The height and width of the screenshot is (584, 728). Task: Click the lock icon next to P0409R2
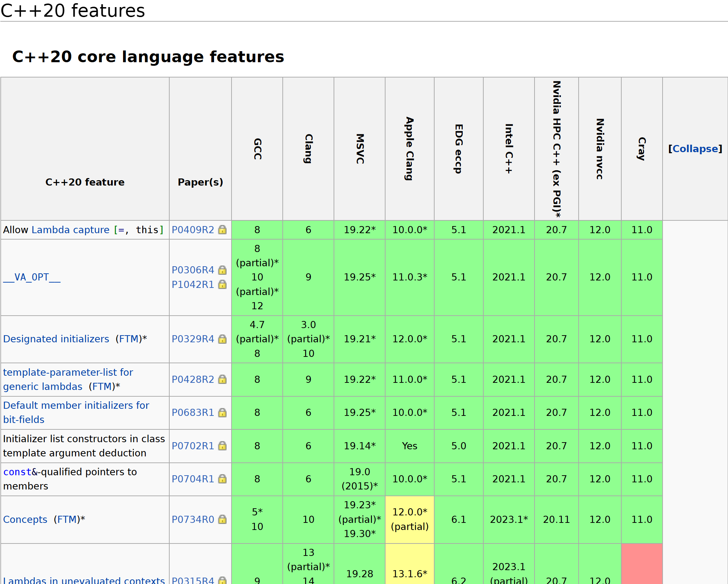tap(222, 230)
